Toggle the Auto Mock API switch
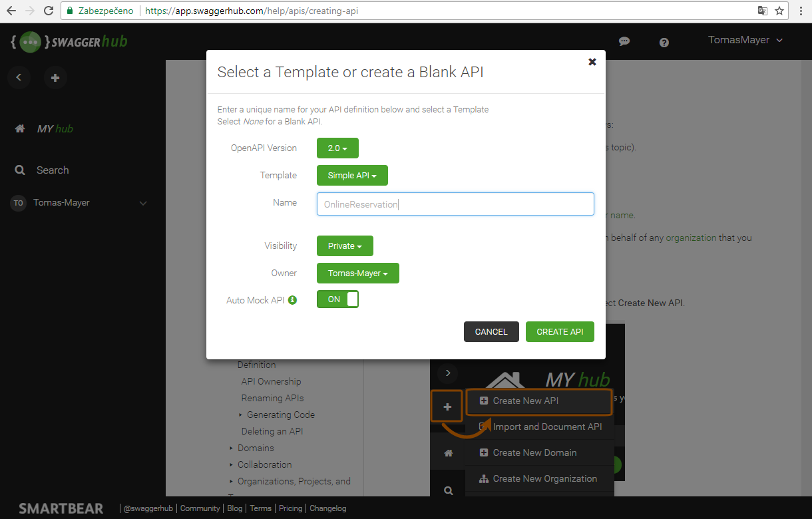 tap(337, 299)
